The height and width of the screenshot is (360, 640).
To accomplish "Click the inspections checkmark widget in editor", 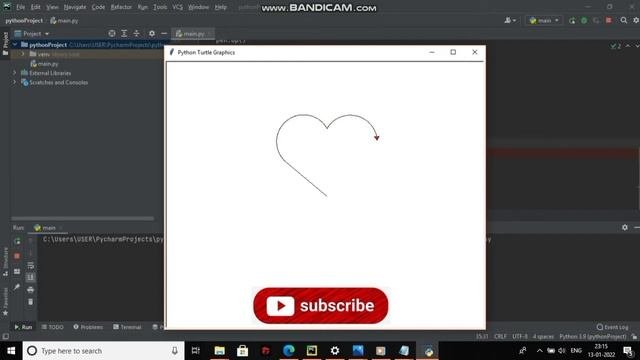I will tap(615, 46).
